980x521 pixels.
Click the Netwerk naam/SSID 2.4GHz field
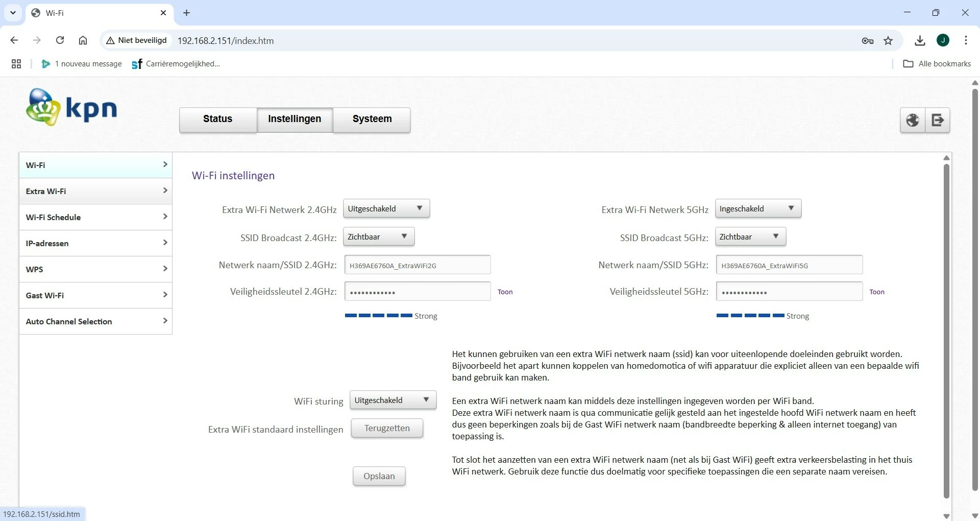tap(418, 265)
